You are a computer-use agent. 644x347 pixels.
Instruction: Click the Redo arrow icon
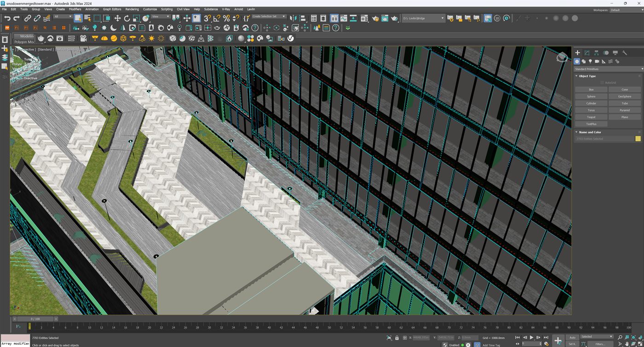pyautogui.click(x=17, y=18)
